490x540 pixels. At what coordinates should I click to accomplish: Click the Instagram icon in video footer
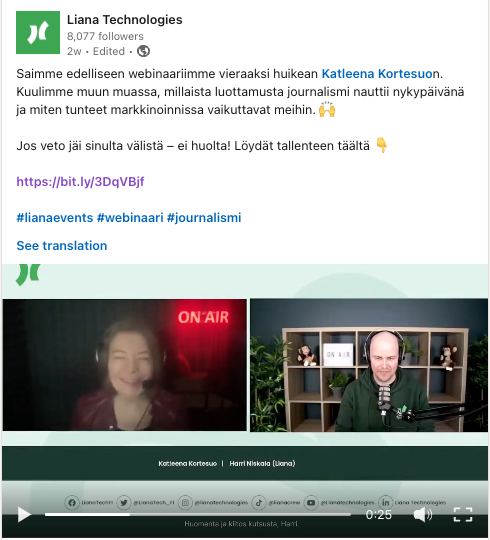[x=185, y=502]
